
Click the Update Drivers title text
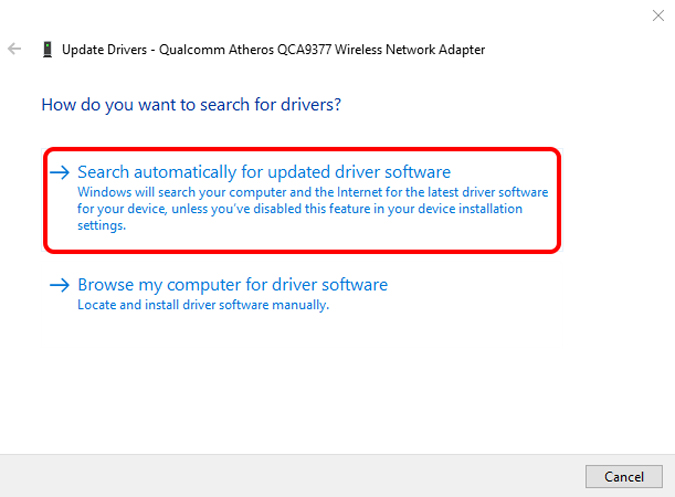[273, 49]
